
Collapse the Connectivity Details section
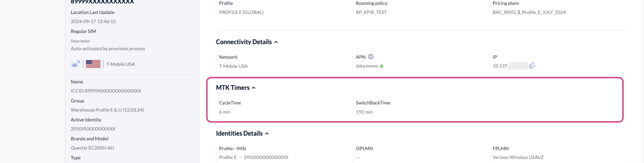coord(276,42)
